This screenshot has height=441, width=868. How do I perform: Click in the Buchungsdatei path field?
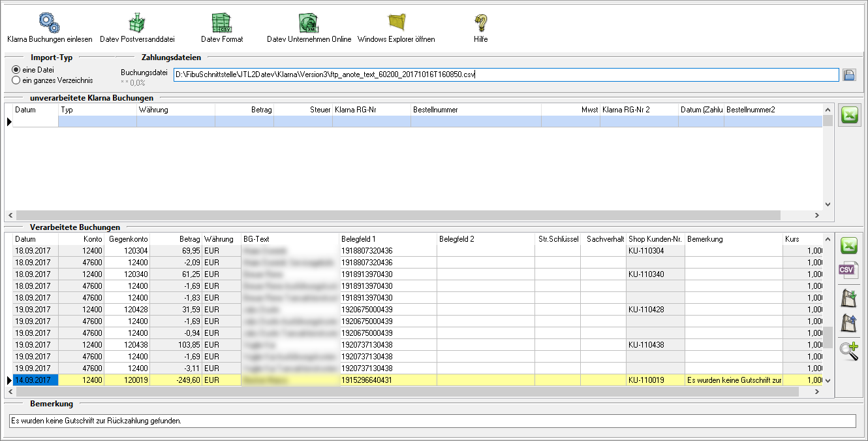click(x=506, y=74)
